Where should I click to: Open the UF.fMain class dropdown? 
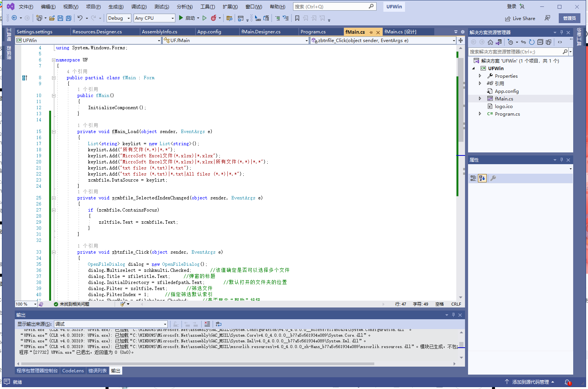(235, 40)
